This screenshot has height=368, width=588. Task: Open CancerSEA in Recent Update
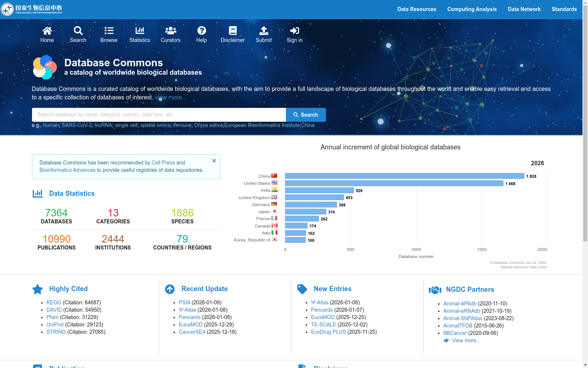pyautogui.click(x=192, y=332)
